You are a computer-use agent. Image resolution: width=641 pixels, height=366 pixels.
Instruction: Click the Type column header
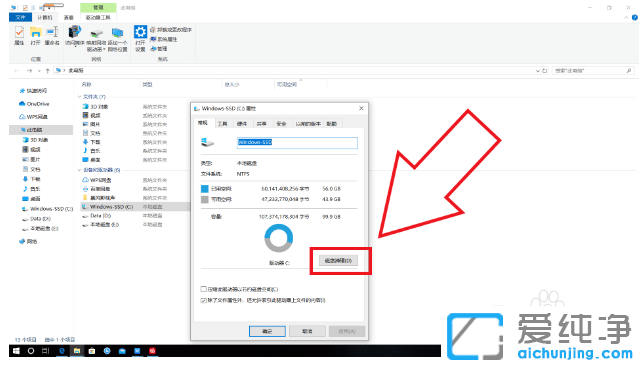(x=148, y=85)
